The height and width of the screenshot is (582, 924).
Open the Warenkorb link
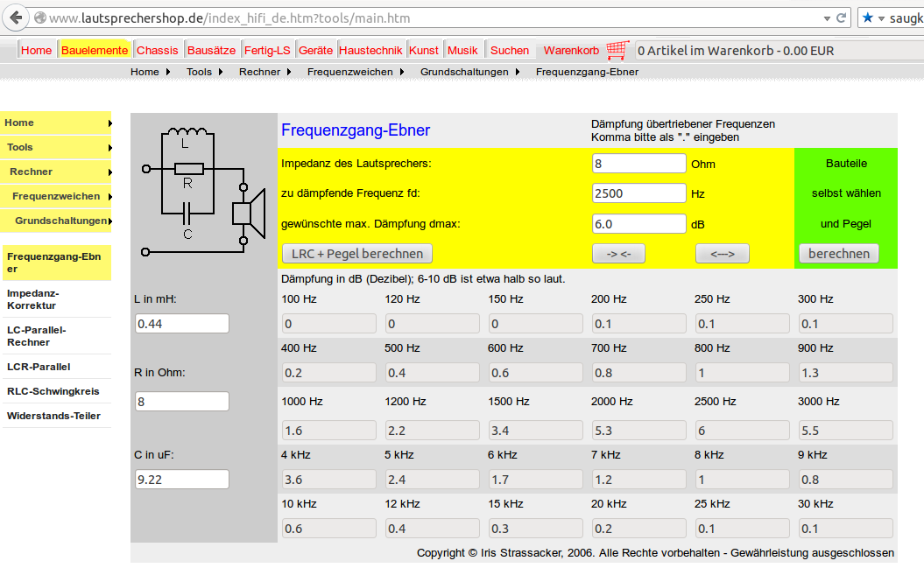[x=571, y=51]
